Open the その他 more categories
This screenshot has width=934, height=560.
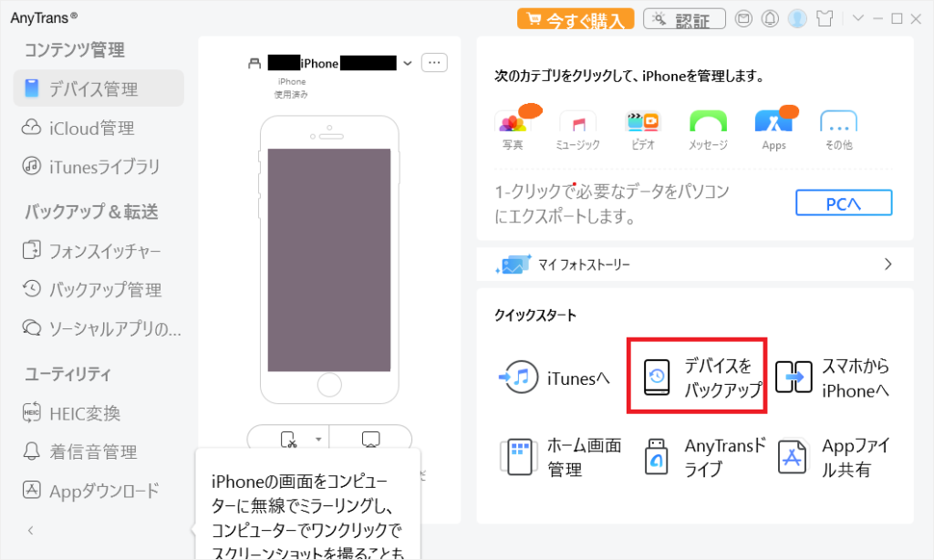(x=839, y=130)
